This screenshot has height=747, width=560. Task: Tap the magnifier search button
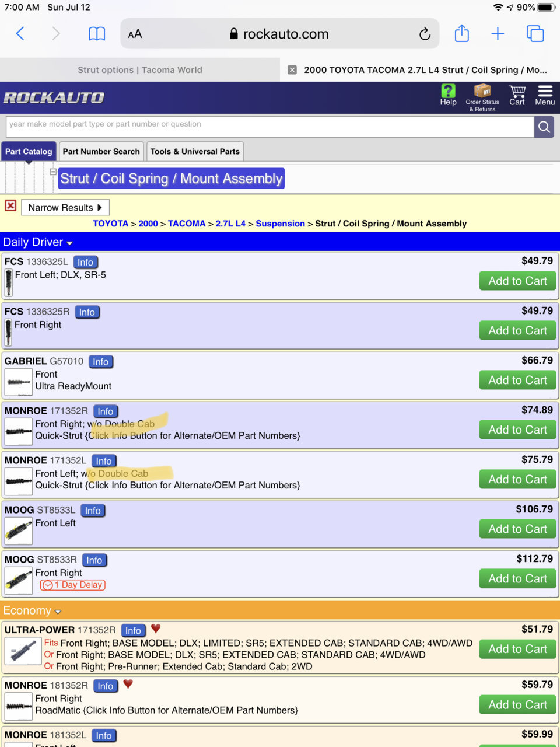pyautogui.click(x=544, y=127)
